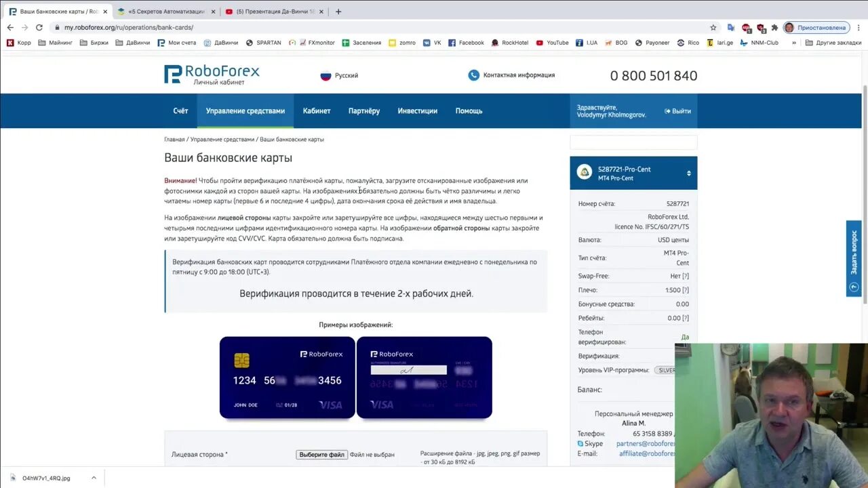Viewport: 868px width, 488px height.
Task: Click the account avatar icon beside 5287721-Pro-Cent
Action: (585, 172)
